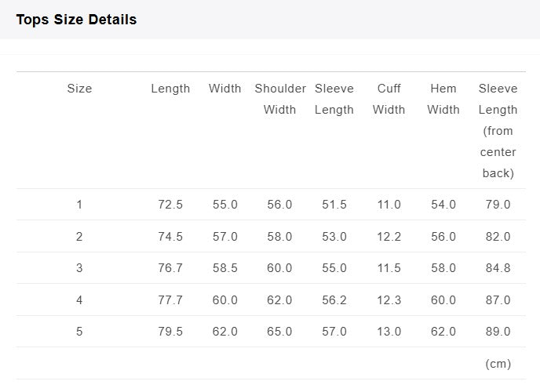Select size 1 row label
This screenshot has height=392, width=540.
(79, 205)
